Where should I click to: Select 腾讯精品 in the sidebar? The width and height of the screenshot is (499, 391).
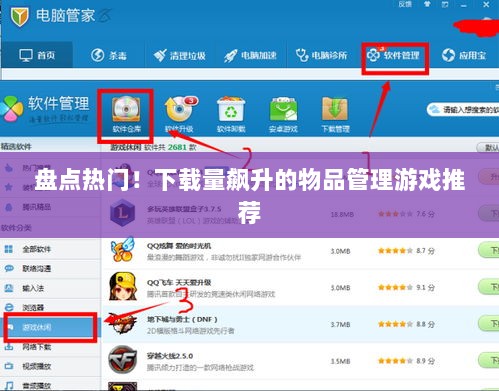click(x=37, y=207)
